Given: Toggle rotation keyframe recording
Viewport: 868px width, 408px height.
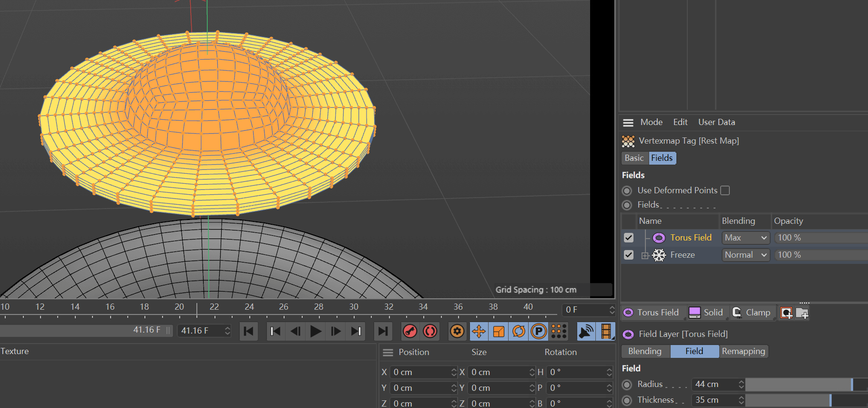Looking at the screenshot, I should (519, 331).
